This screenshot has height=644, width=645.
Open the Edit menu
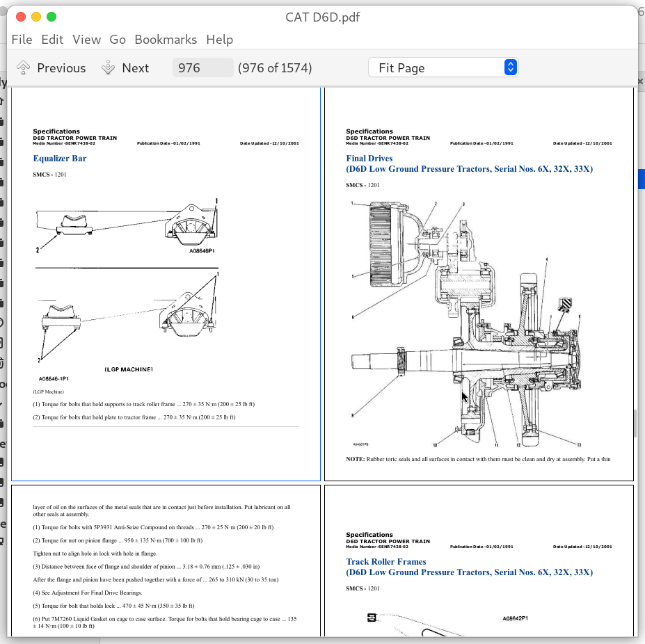(x=51, y=40)
